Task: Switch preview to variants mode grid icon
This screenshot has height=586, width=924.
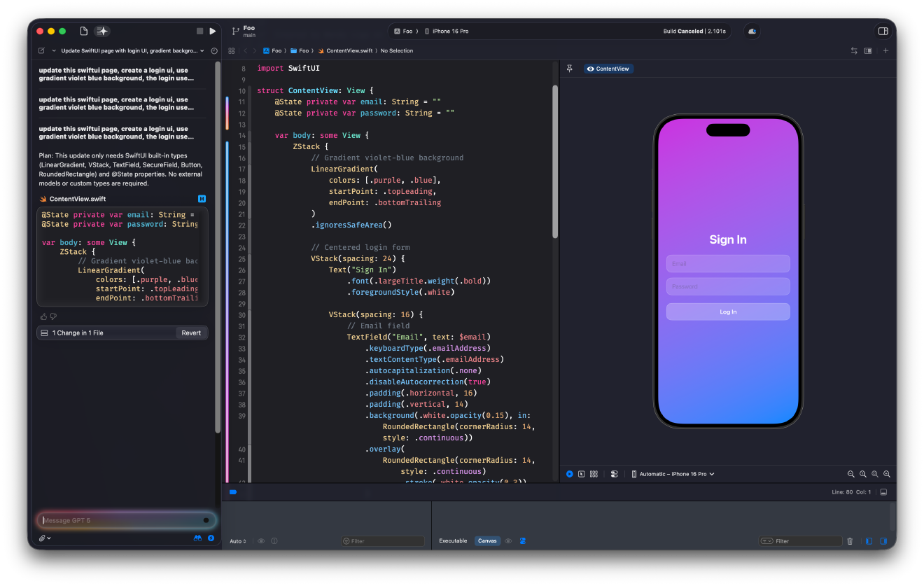Action: (x=594, y=474)
